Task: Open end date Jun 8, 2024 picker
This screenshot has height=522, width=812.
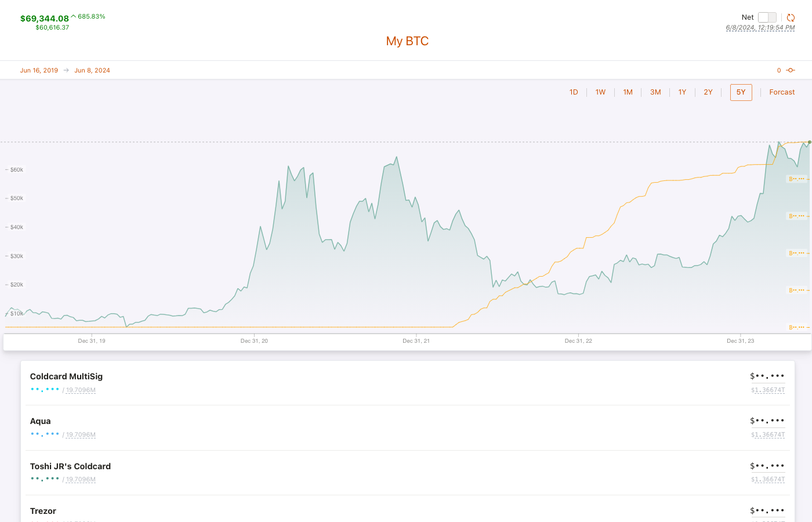Action: click(x=92, y=70)
